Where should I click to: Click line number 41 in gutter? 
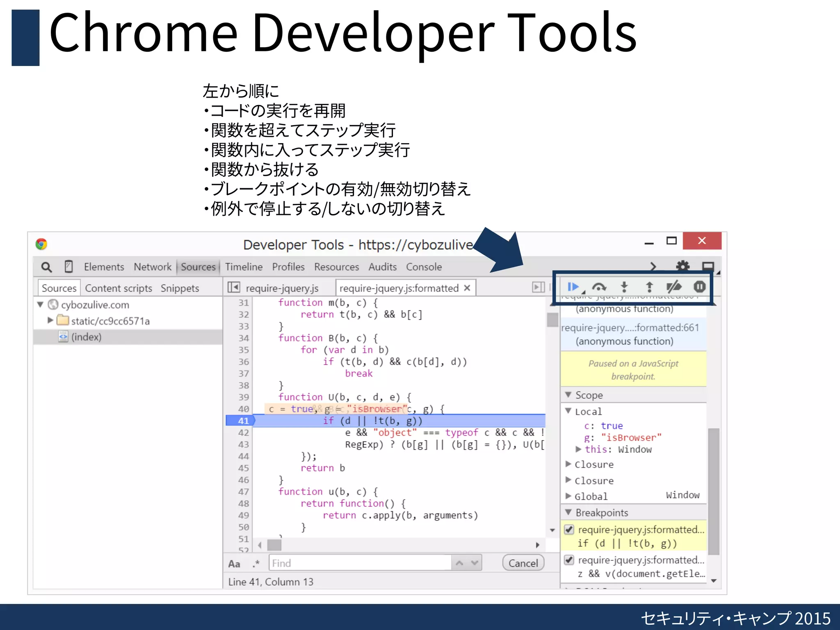[x=244, y=421]
